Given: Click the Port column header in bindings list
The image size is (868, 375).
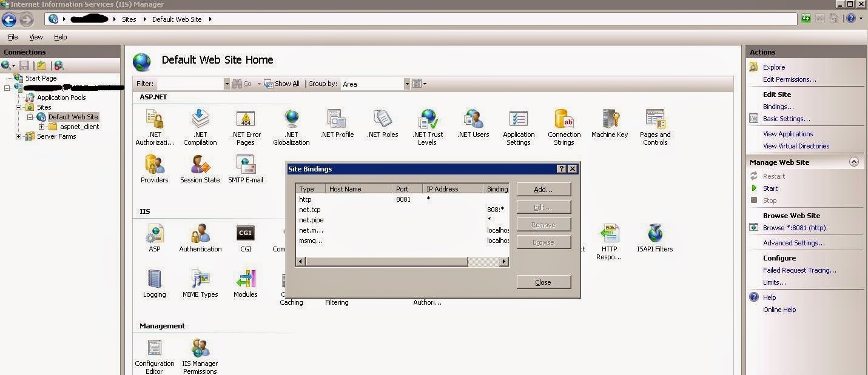Looking at the screenshot, I should tap(408, 189).
